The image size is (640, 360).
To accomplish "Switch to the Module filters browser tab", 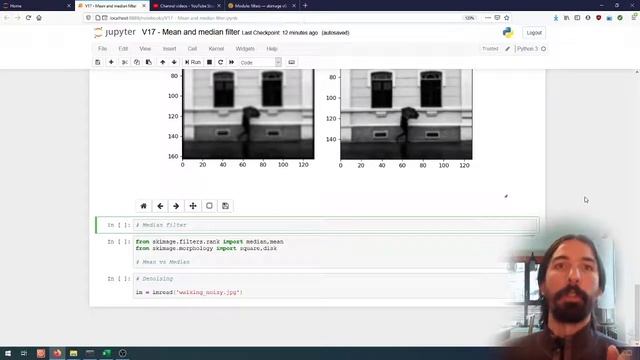I will [x=262, y=6].
